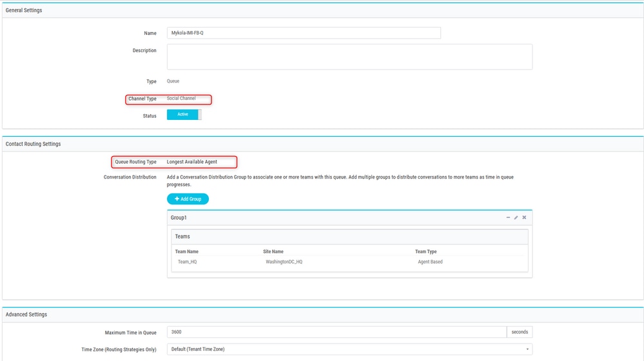Click the Advanced Settings section header

tap(26, 314)
